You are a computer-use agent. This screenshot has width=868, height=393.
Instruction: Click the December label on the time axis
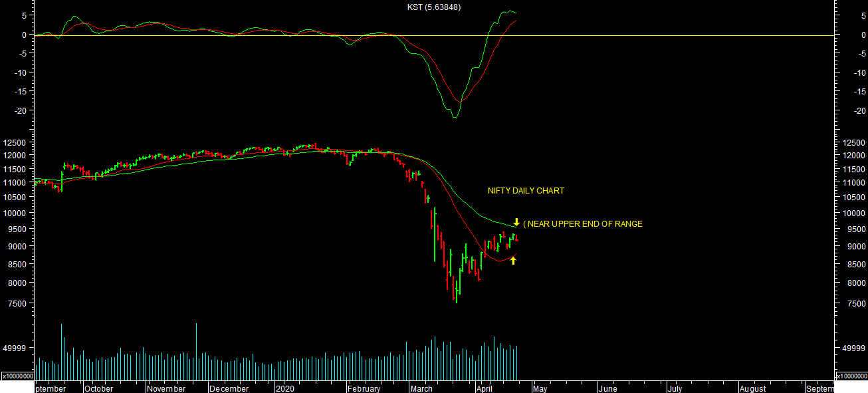[x=229, y=388]
